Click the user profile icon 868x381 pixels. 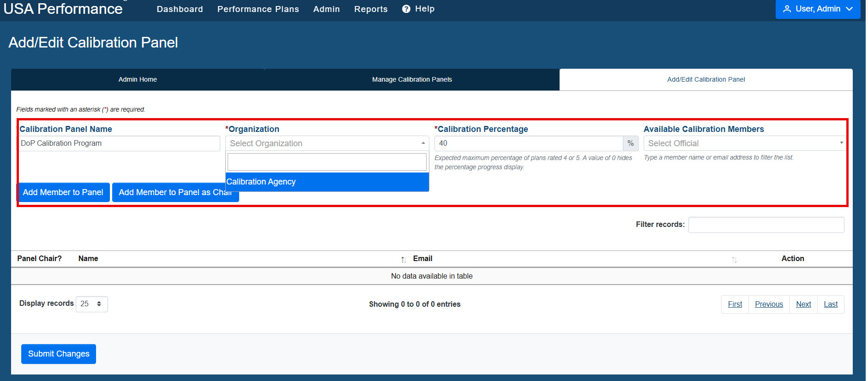(x=787, y=9)
